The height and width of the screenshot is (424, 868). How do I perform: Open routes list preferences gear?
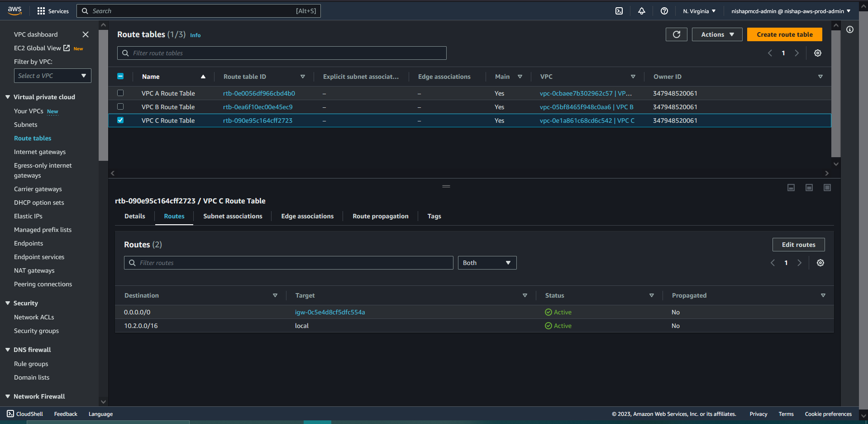820,263
